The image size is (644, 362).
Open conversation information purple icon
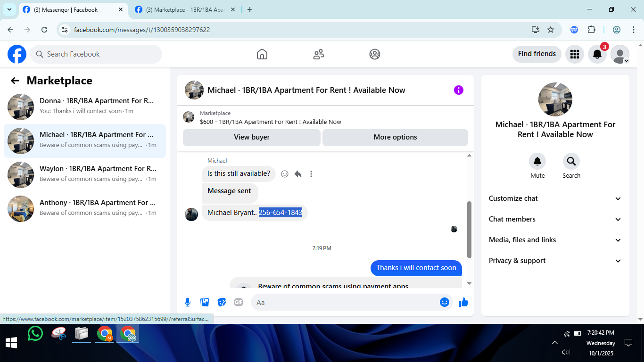(459, 90)
